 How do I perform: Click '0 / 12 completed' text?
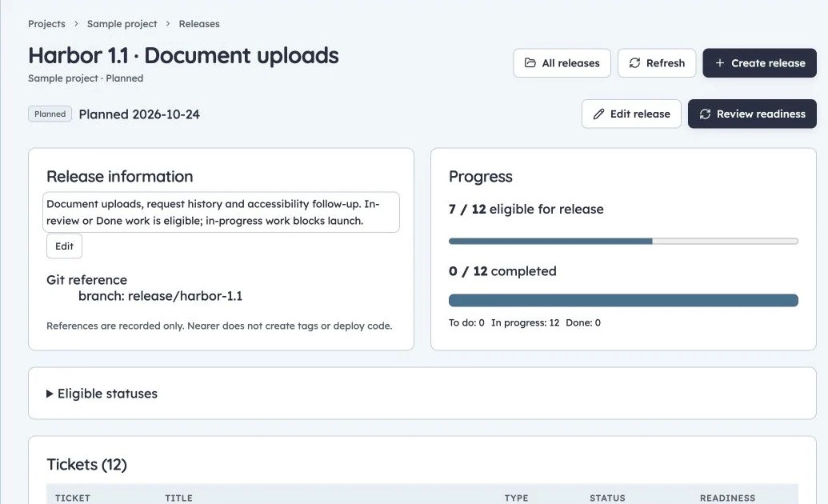(x=502, y=271)
